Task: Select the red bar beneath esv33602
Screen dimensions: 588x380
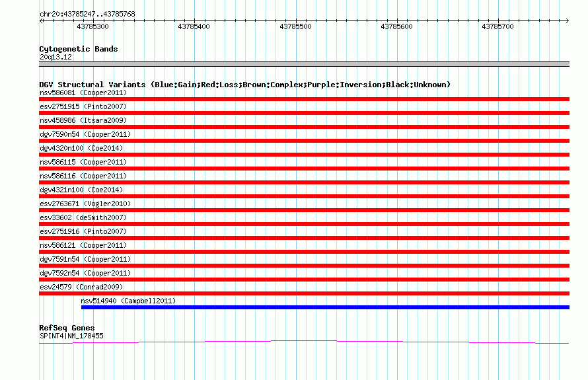Action: coord(304,224)
